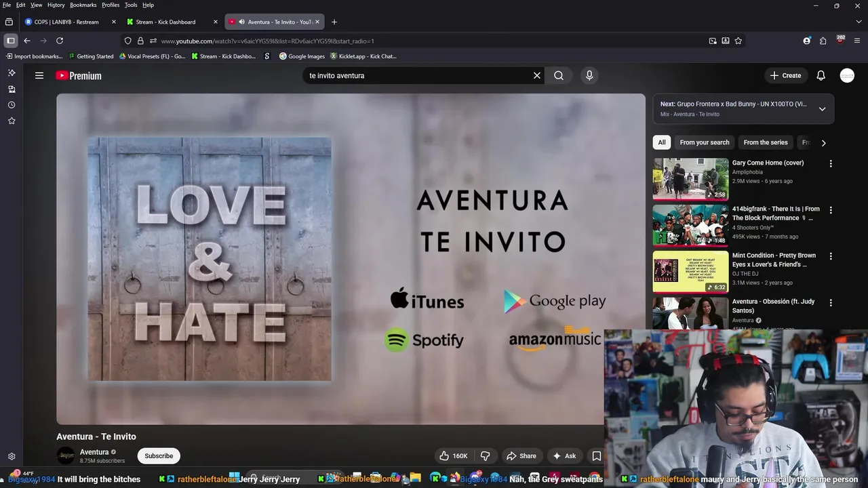Click the Create button
868x488 pixels.
[x=785, y=75]
